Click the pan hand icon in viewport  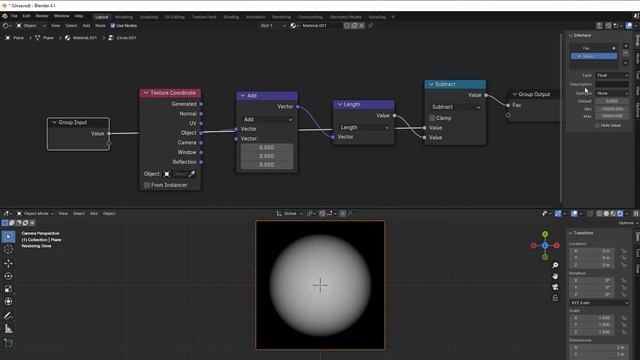tap(555, 276)
